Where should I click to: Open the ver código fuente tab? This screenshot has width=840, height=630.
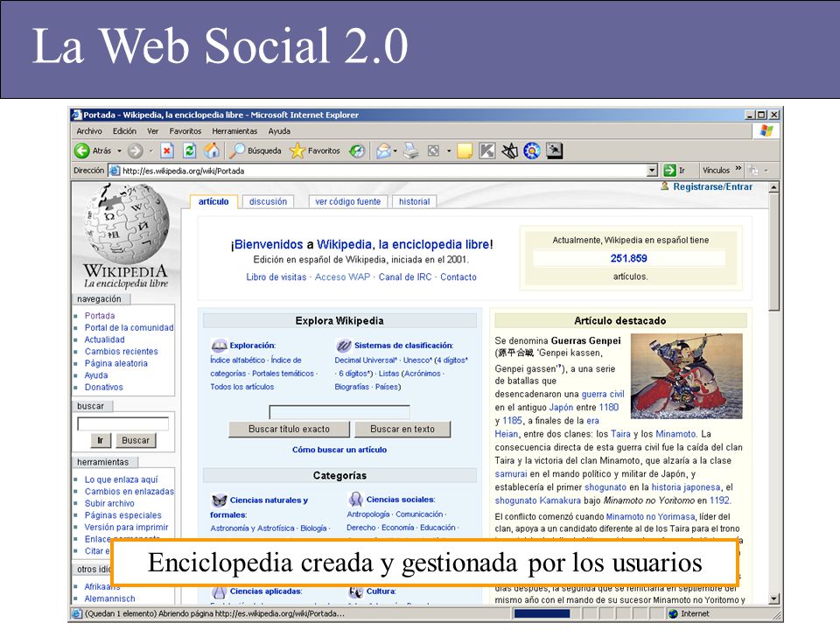click(x=348, y=201)
